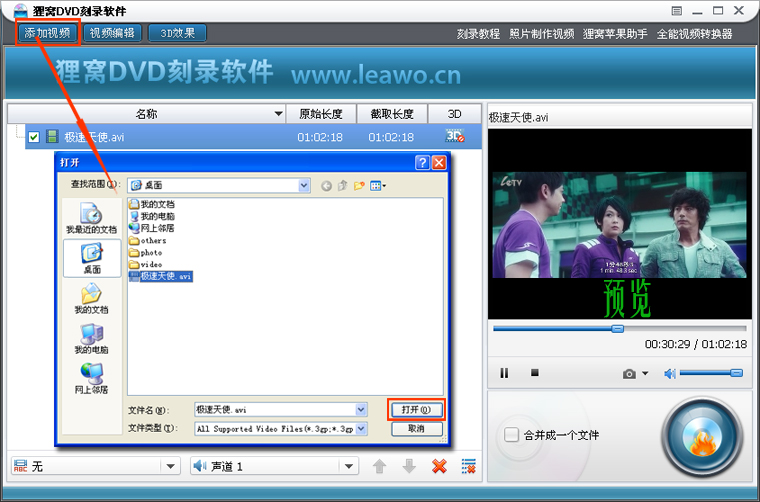
Task: Open the 照片制作视频 link
Action: [541, 34]
